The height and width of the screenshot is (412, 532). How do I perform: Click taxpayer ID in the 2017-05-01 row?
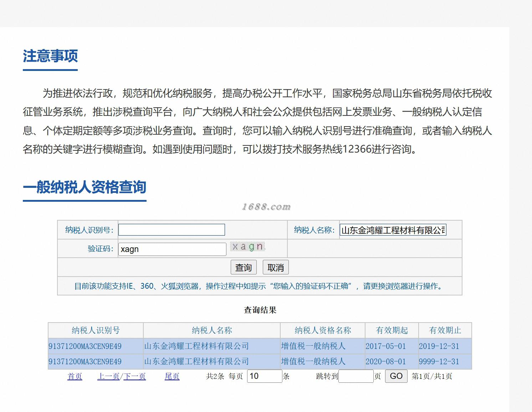coord(85,346)
